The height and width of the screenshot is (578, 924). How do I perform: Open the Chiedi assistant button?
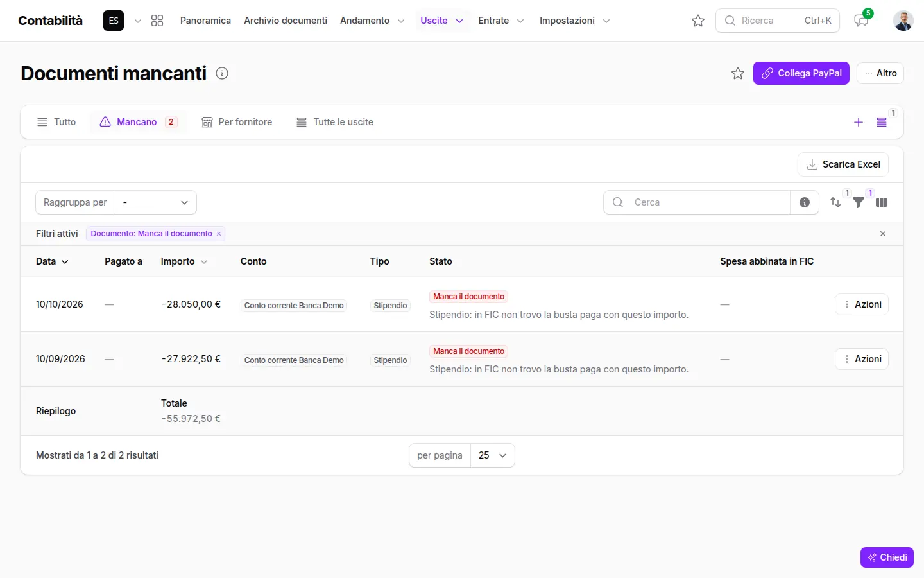[x=887, y=557]
